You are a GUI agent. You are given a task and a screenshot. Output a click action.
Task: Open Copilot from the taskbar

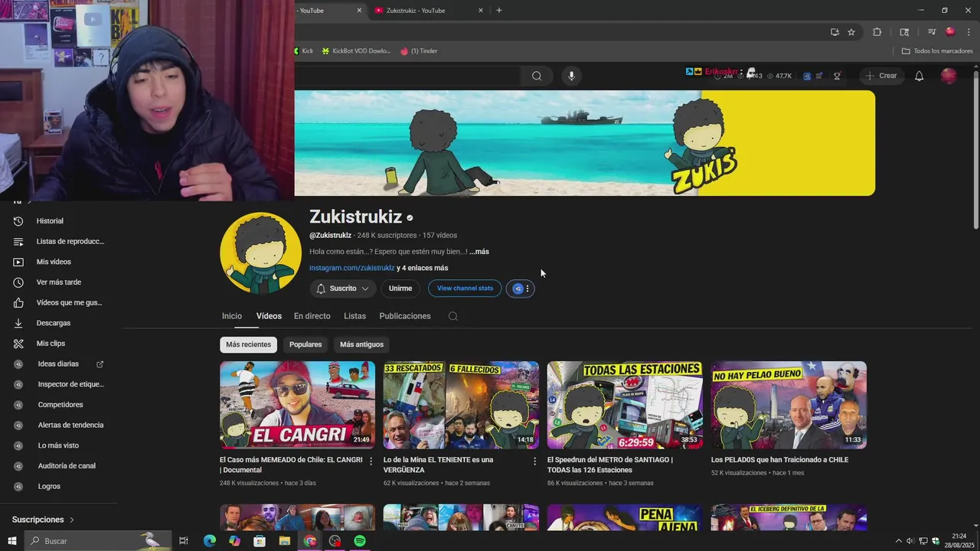pyautogui.click(x=234, y=541)
